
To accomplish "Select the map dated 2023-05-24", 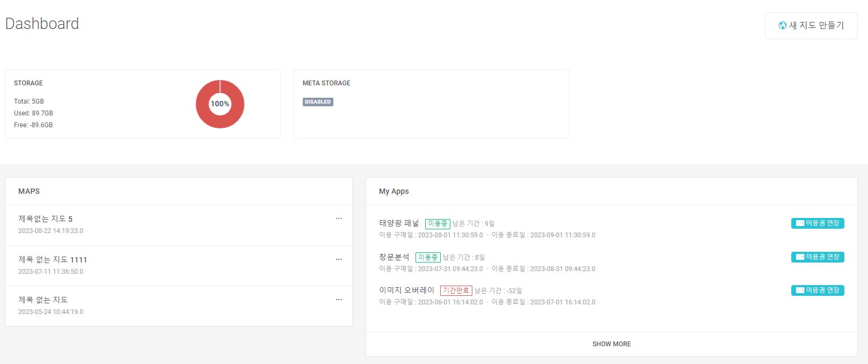I will pyautogui.click(x=43, y=300).
